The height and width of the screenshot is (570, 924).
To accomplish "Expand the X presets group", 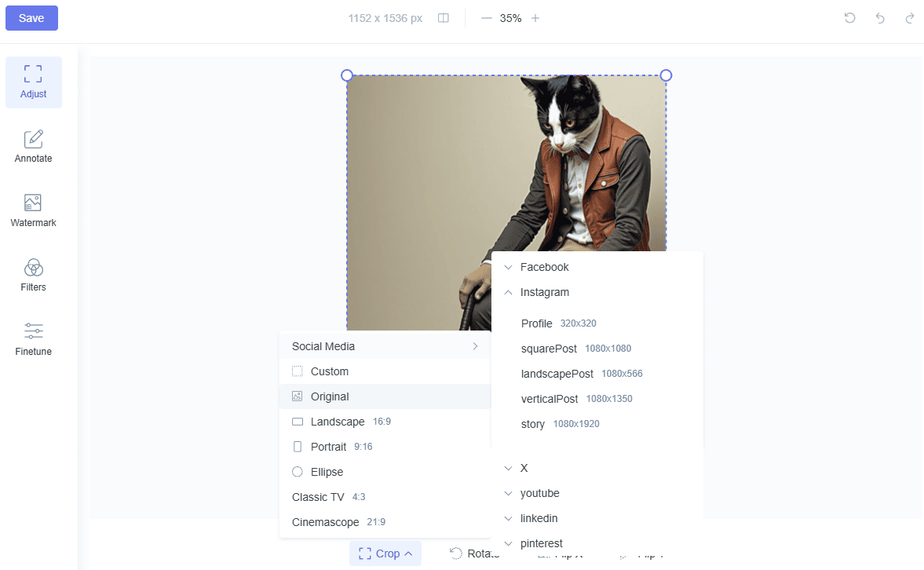I will pyautogui.click(x=597, y=468).
